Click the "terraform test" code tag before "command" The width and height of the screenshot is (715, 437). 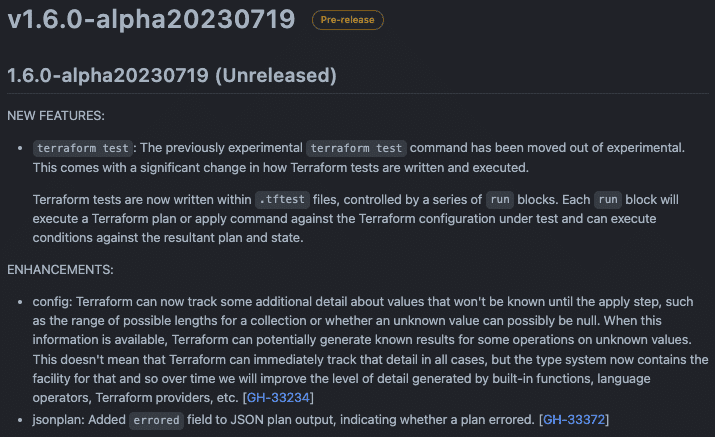tap(356, 148)
